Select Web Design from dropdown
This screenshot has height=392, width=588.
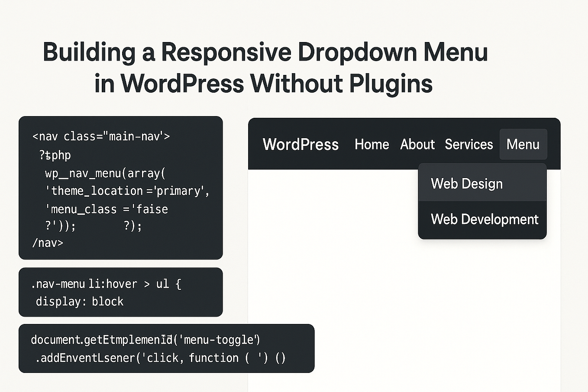pyautogui.click(x=467, y=183)
